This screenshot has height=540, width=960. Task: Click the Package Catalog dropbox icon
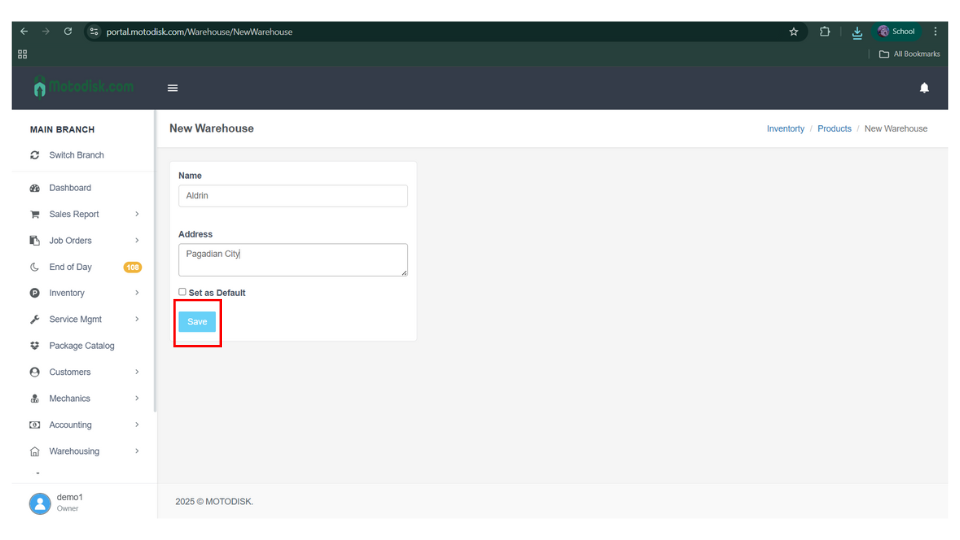(x=35, y=346)
